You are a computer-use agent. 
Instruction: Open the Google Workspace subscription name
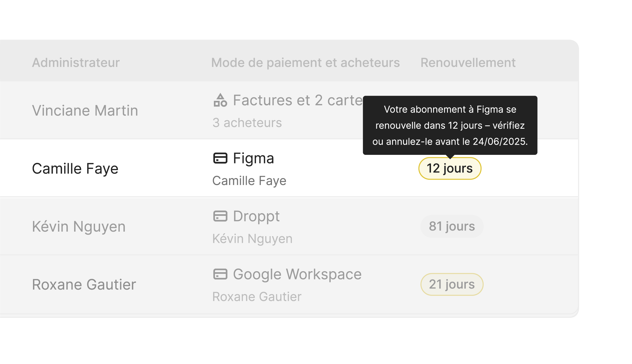pyautogui.click(x=297, y=274)
